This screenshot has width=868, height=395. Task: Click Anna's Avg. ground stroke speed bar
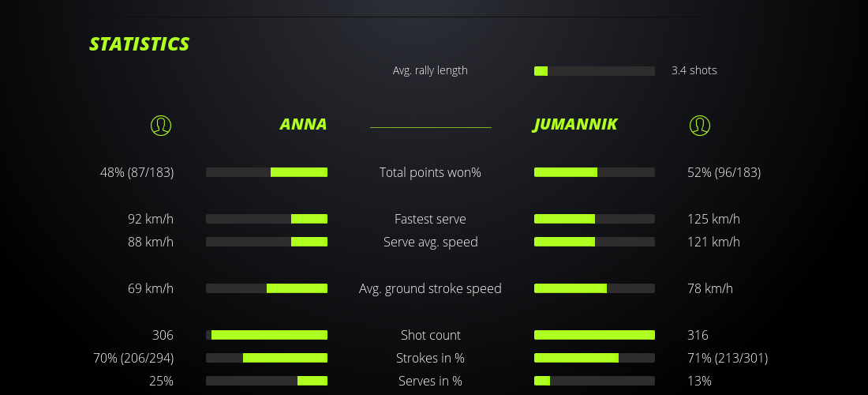267,288
